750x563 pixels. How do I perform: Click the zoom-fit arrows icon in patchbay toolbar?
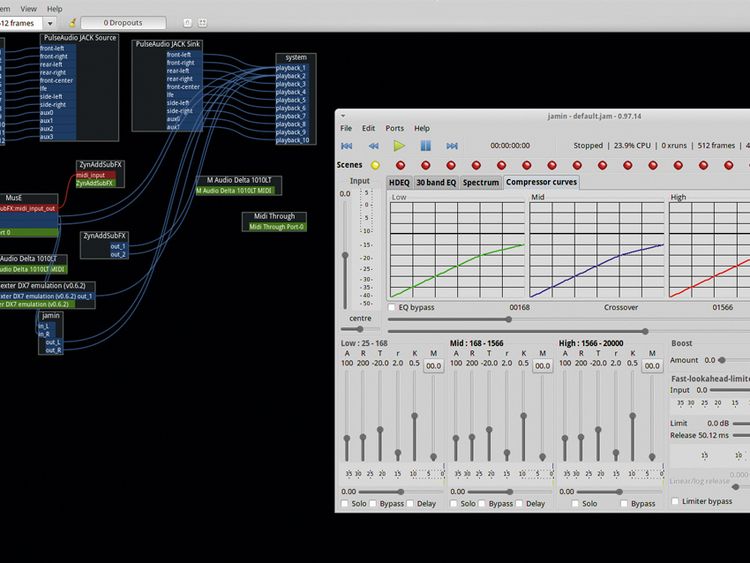click(x=203, y=22)
